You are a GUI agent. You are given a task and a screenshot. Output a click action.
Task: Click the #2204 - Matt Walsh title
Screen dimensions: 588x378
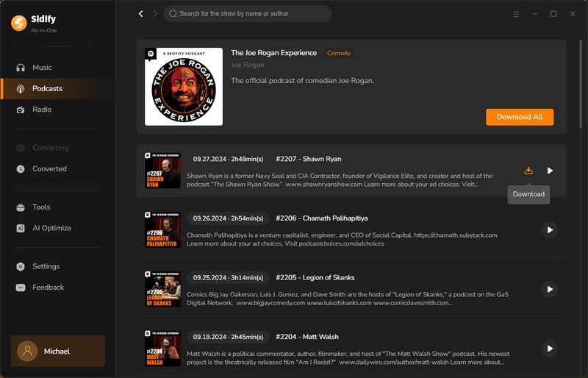(x=307, y=337)
